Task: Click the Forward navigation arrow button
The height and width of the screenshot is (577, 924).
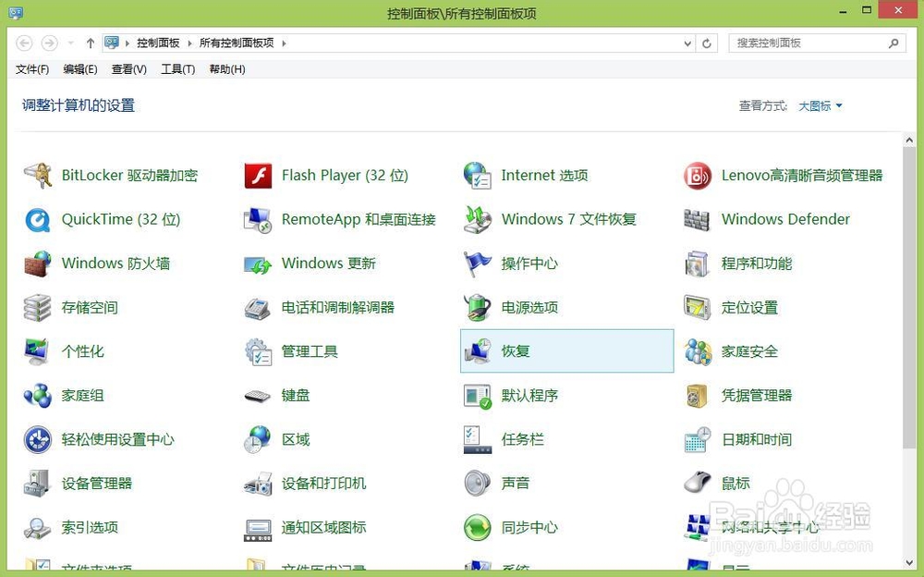Action: (x=50, y=43)
